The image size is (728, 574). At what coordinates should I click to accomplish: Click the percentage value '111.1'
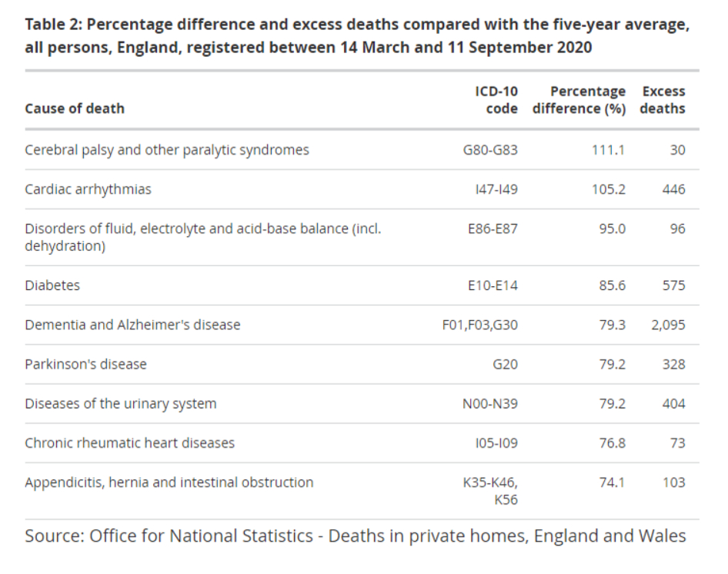pyautogui.click(x=608, y=150)
